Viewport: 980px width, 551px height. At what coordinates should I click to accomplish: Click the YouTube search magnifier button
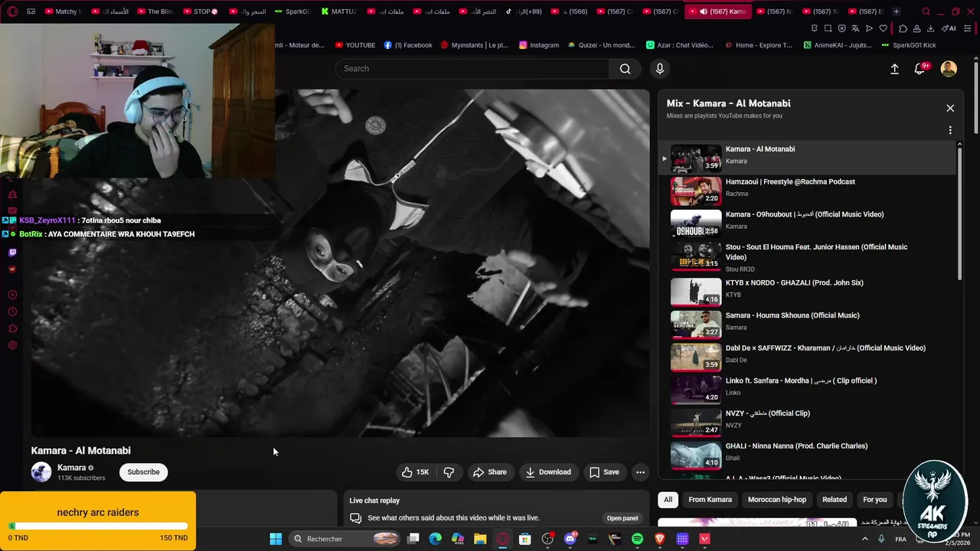click(625, 69)
